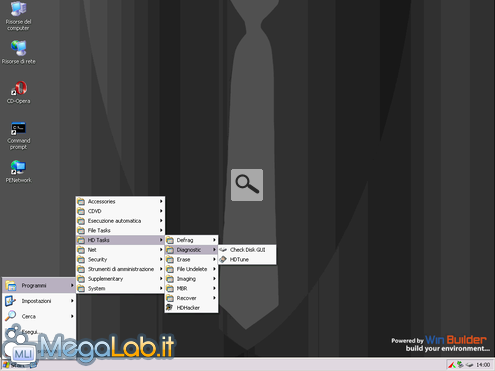The height and width of the screenshot is (371, 495).
Task: Open Cerca in the Start menu
Action: click(x=39, y=316)
